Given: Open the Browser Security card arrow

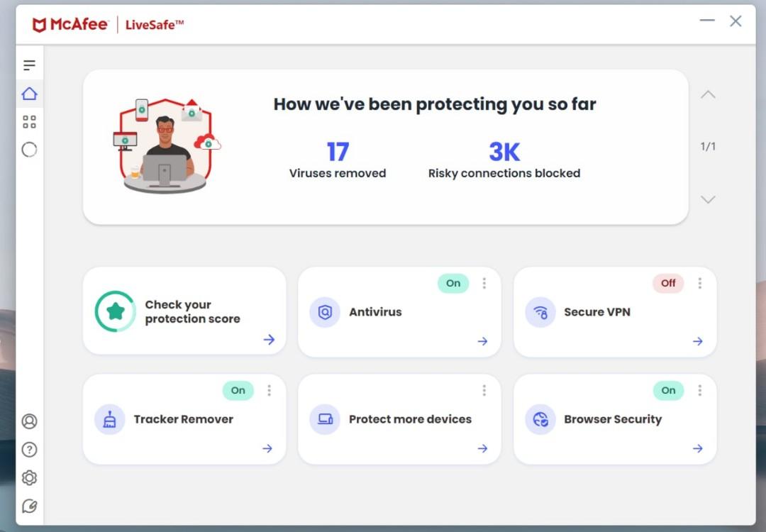Looking at the screenshot, I should (x=698, y=448).
